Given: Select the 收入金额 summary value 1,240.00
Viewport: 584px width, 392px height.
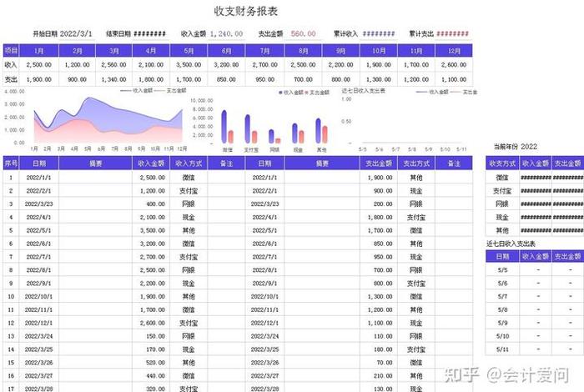Looking at the screenshot, I should point(226,34).
